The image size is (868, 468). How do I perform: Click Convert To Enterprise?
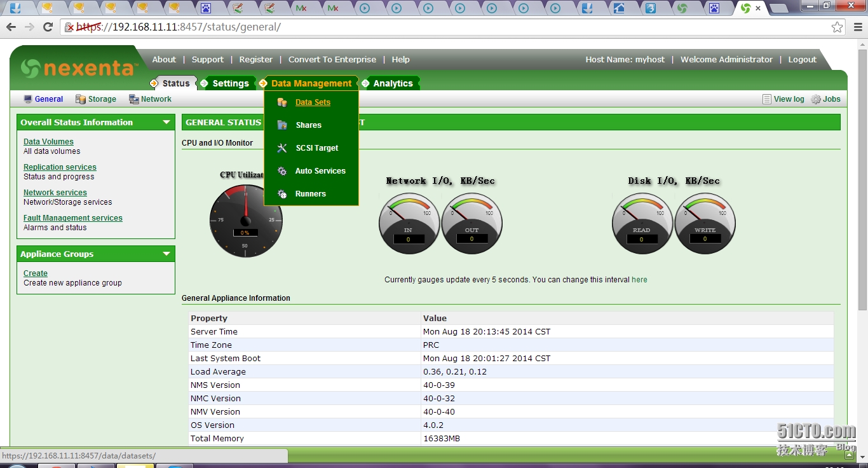[332, 59]
